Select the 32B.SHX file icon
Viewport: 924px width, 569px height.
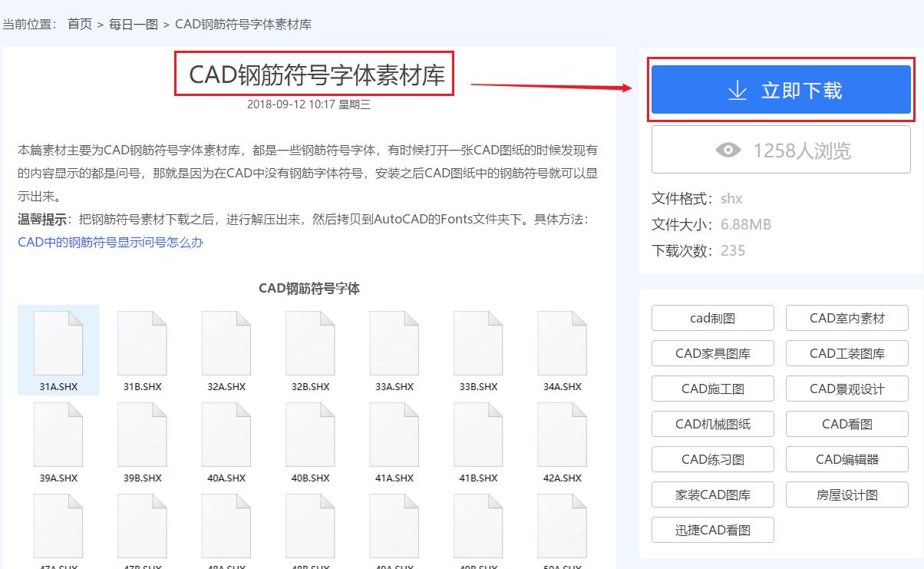click(309, 343)
